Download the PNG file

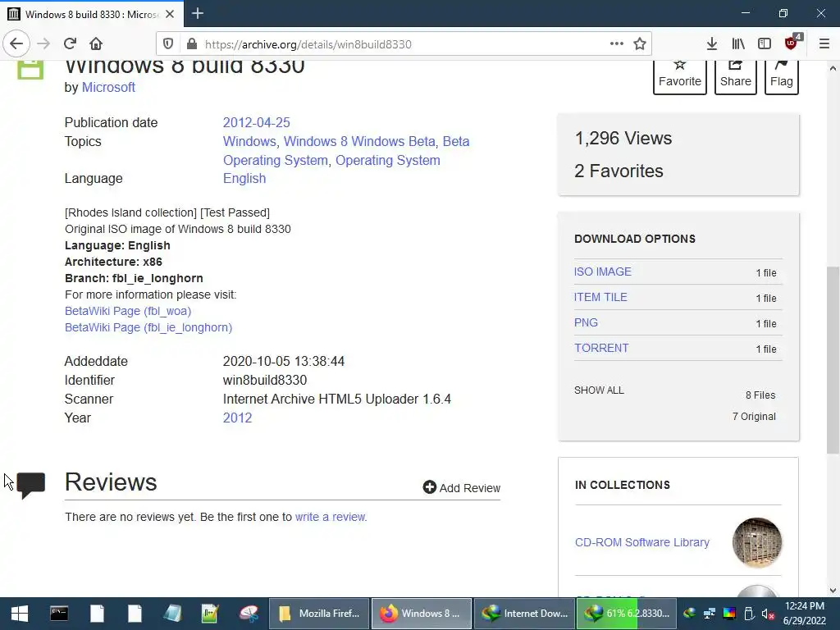[586, 322]
